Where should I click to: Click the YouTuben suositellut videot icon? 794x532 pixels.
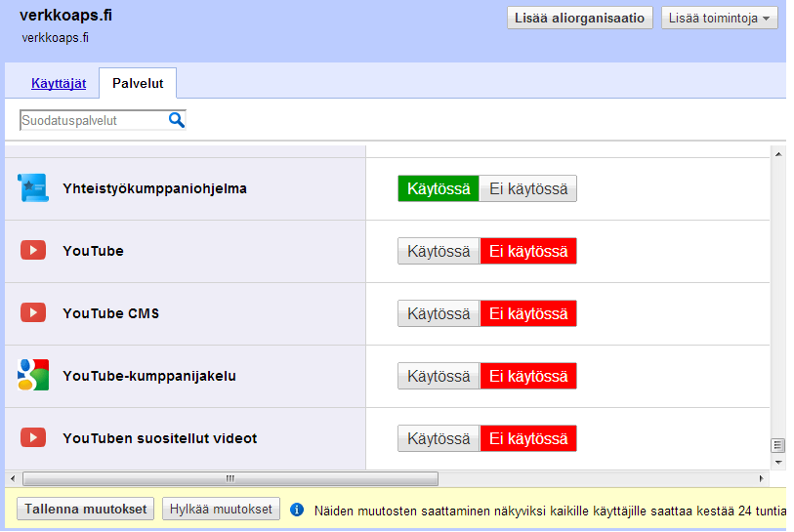coord(33,438)
